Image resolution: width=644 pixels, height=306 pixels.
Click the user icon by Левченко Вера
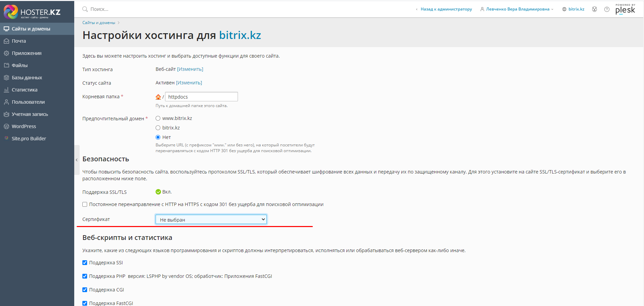(482, 9)
